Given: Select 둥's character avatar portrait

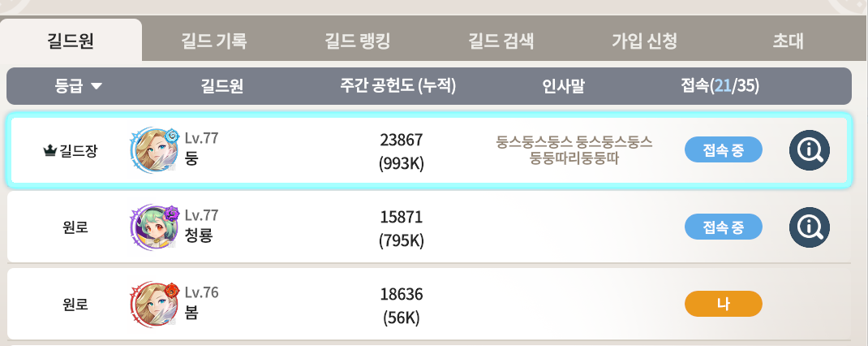Looking at the screenshot, I should (x=153, y=149).
